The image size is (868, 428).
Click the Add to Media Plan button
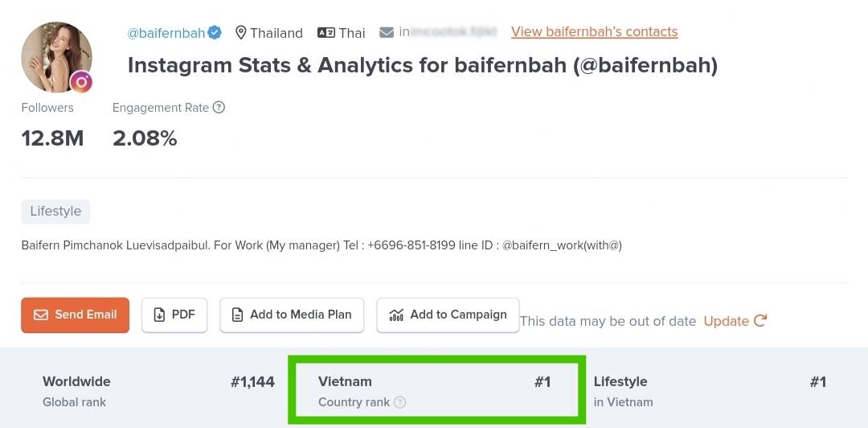292,315
